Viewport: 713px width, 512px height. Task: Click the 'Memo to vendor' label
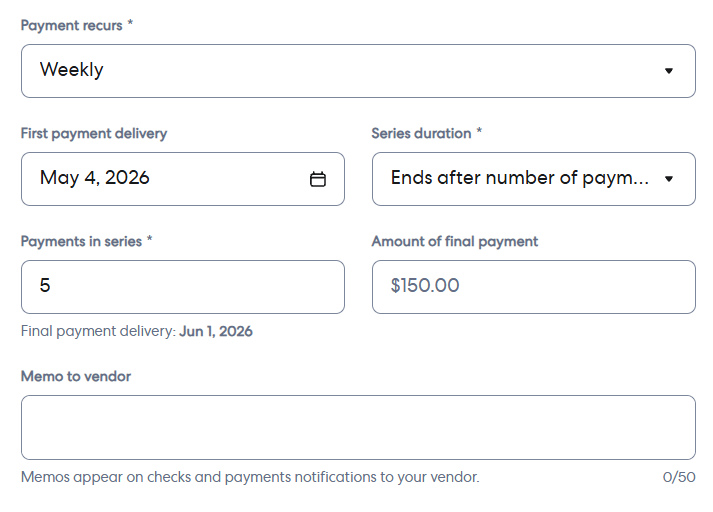click(76, 376)
